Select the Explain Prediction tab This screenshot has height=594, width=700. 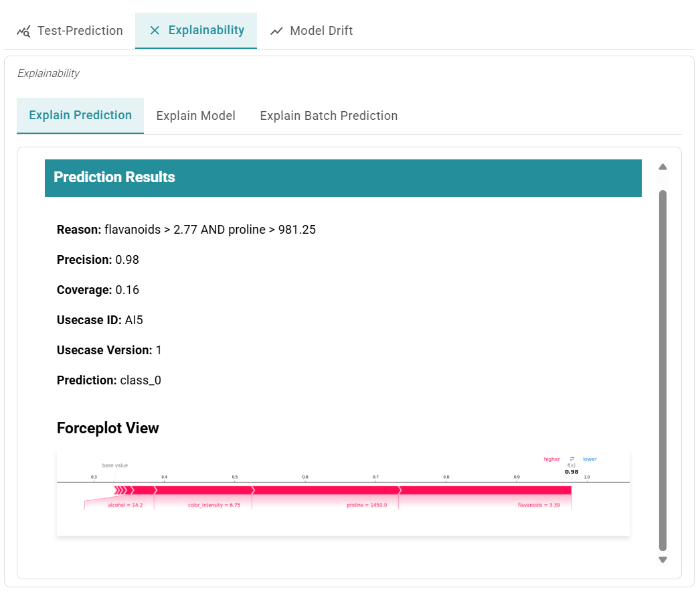tap(80, 115)
